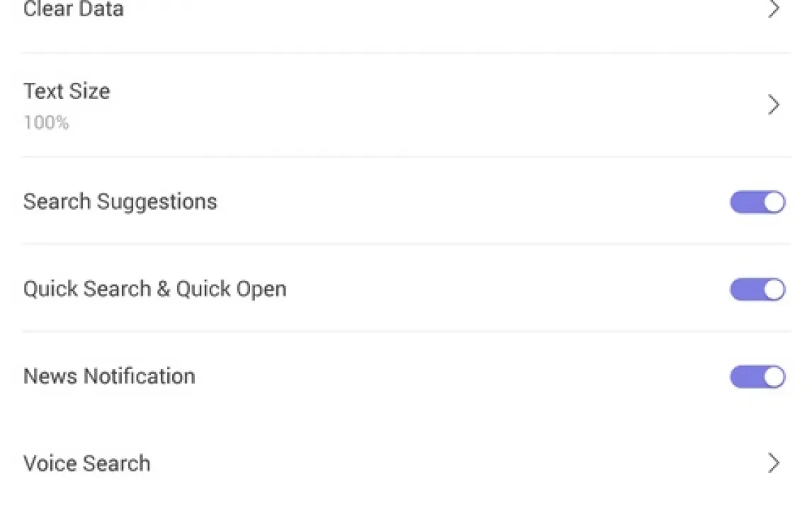Expand Text Size using its arrow

774,106
